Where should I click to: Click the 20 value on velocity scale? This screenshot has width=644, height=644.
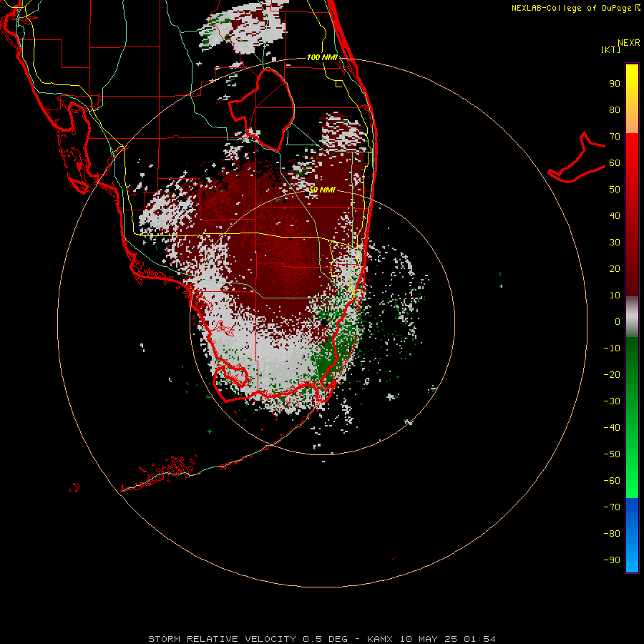click(615, 269)
